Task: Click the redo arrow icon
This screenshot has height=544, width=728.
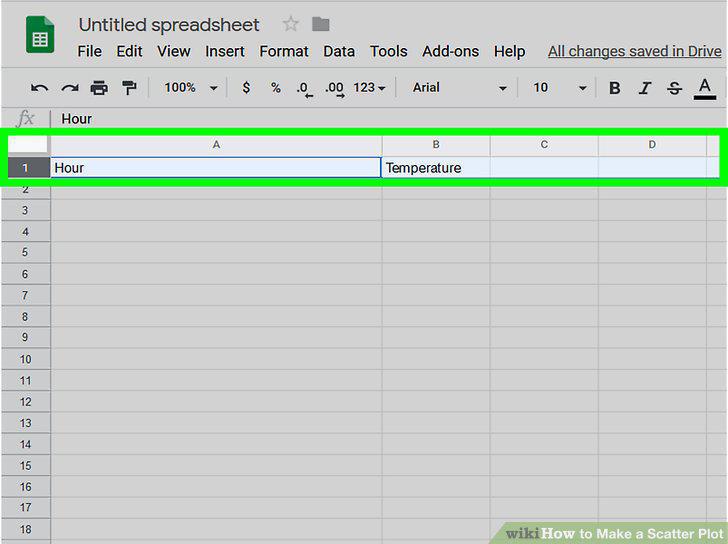Action: pyautogui.click(x=70, y=88)
